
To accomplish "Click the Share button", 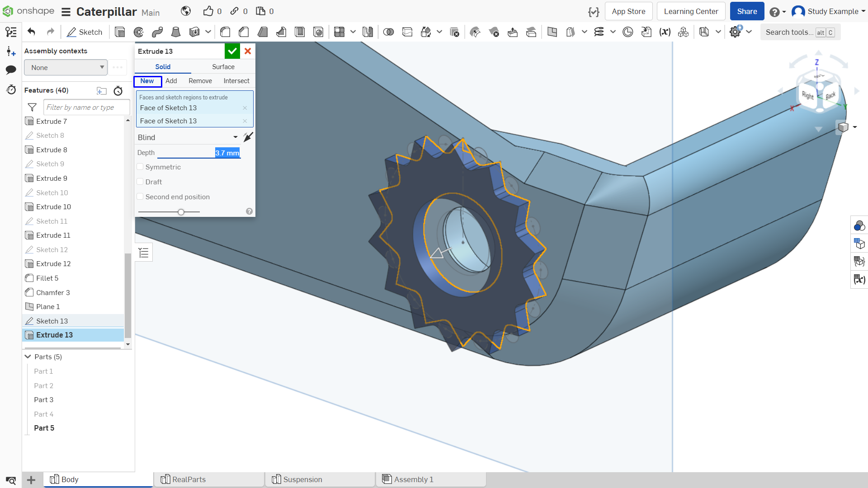I will coord(747,11).
